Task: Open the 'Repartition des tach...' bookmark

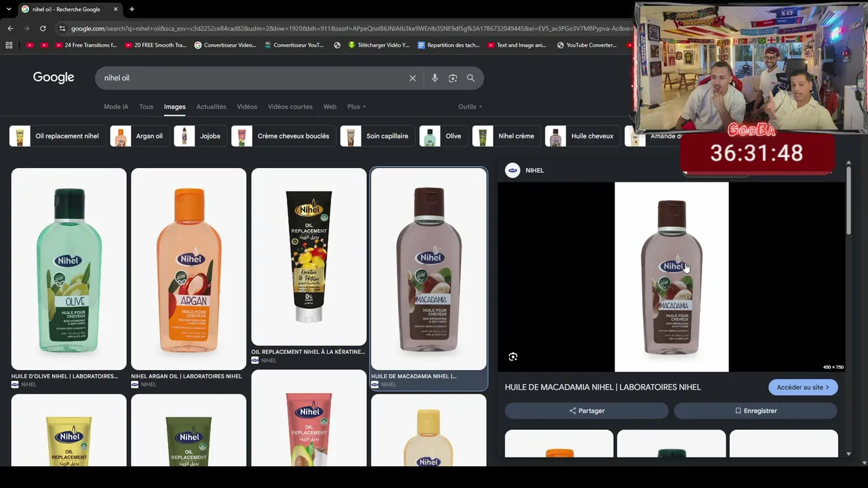Action: pos(448,45)
